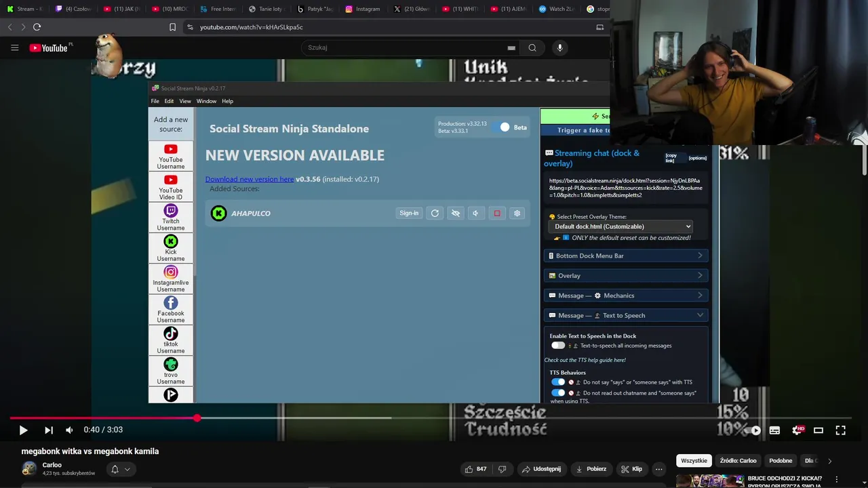Click Sign-in for the AHAPULCO source
868x488 pixels.
point(409,213)
